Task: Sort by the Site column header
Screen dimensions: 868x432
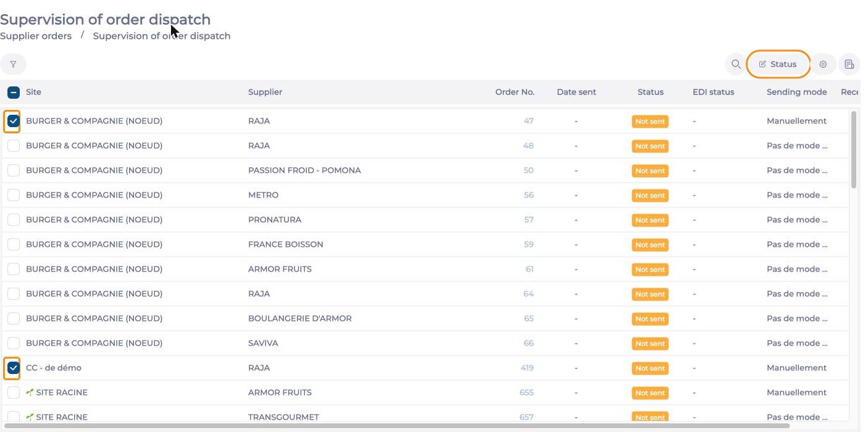Action: [x=33, y=92]
